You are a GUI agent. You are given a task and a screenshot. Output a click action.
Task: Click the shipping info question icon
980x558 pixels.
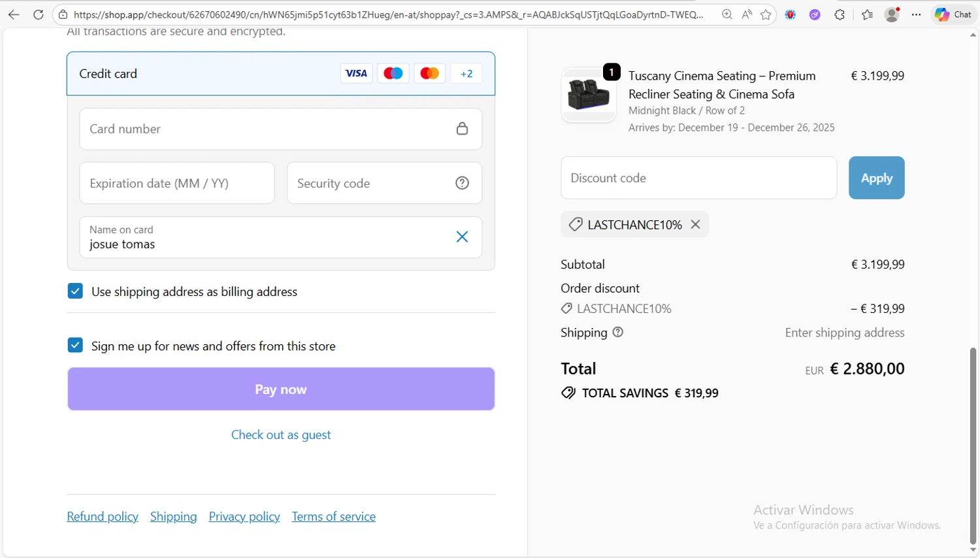click(618, 332)
